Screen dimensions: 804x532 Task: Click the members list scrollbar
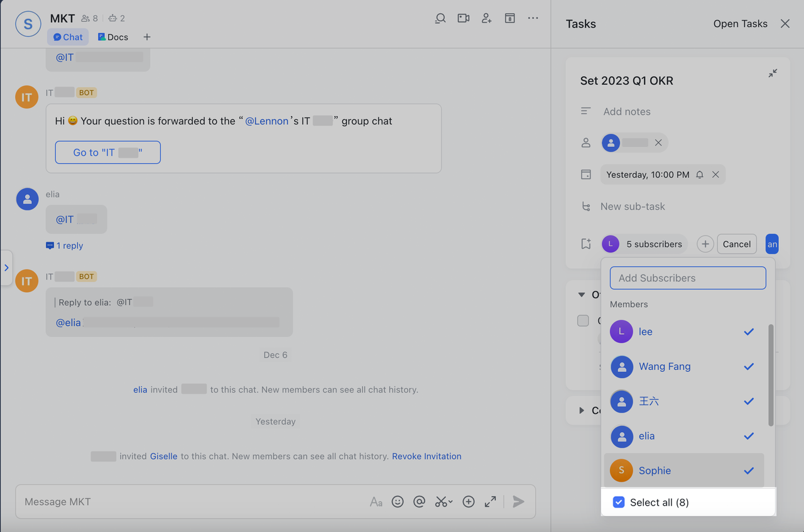coord(771,375)
